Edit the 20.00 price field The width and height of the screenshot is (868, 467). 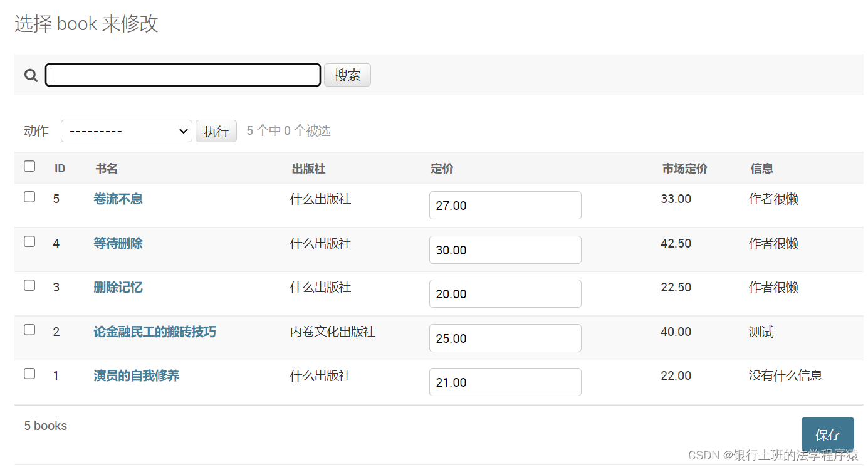pyautogui.click(x=505, y=294)
